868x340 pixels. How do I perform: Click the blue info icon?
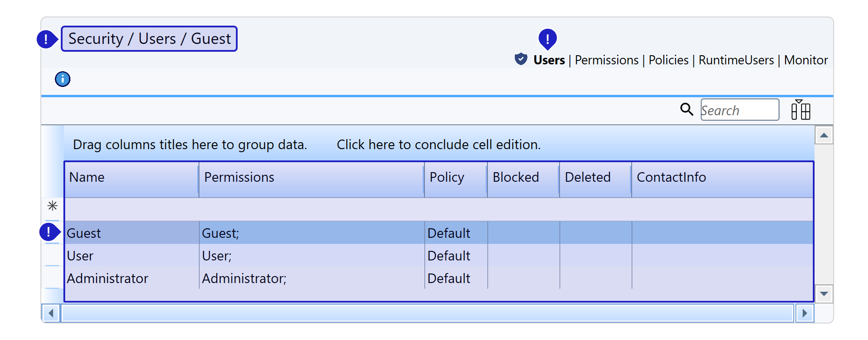(x=63, y=79)
